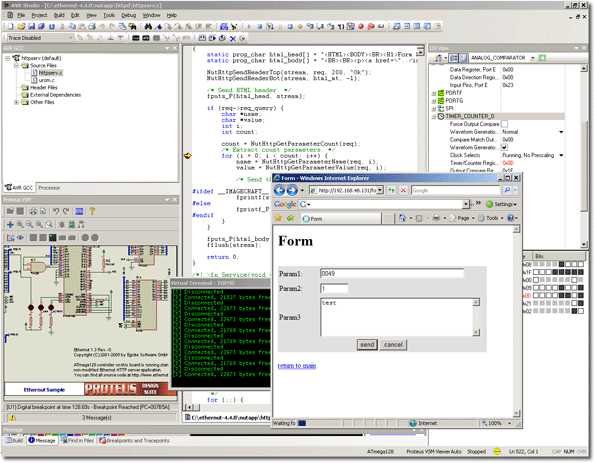Click Internet Explorer Forward arrow button
595x463 pixels.
(x=292, y=190)
